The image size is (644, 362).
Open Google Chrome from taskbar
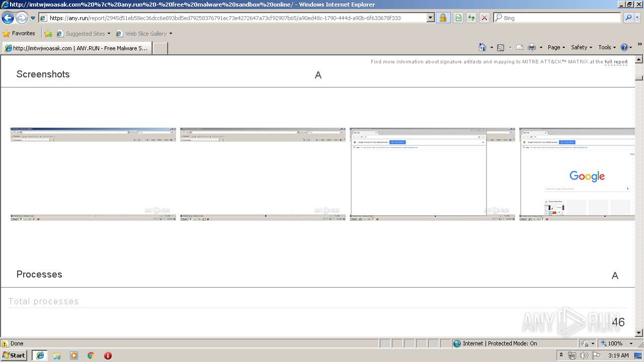(x=91, y=355)
